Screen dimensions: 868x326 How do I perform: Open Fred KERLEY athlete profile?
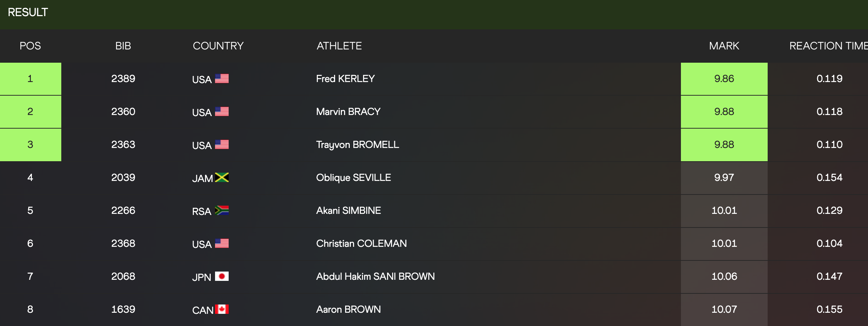click(x=345, y=78)
